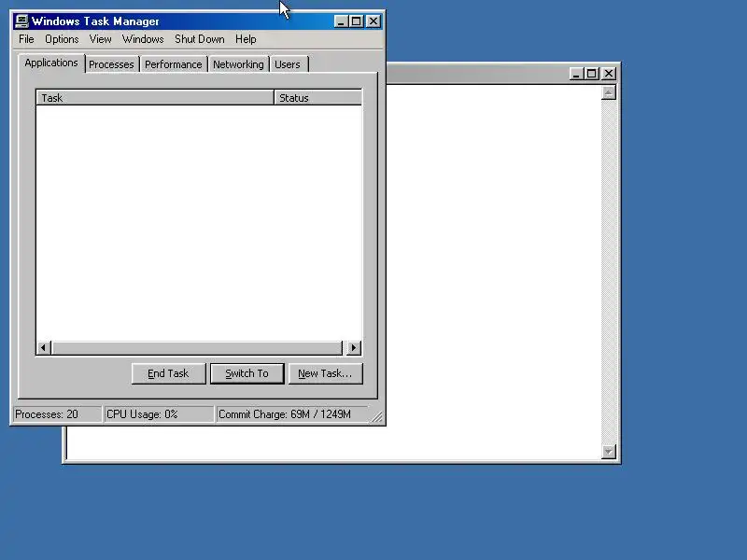Click the Processes: 20 status text

(47, 414)
